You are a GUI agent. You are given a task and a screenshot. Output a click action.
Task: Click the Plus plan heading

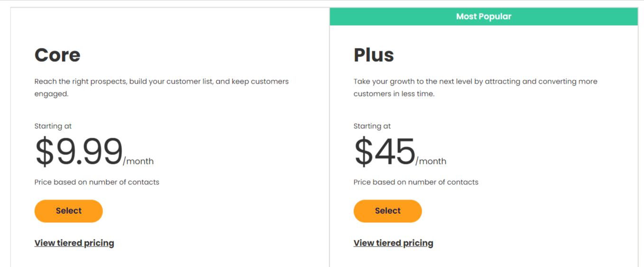(x=374, y=55)
